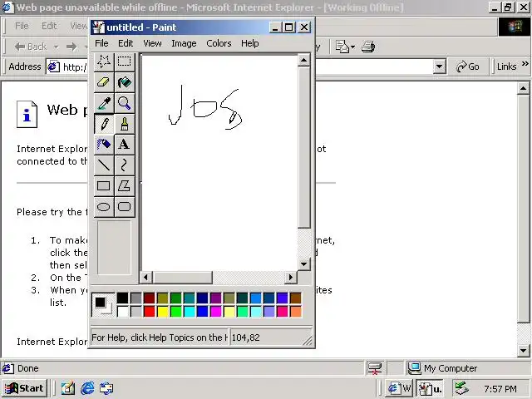Choose the Eraser tool in Paint

coord(104,82)
